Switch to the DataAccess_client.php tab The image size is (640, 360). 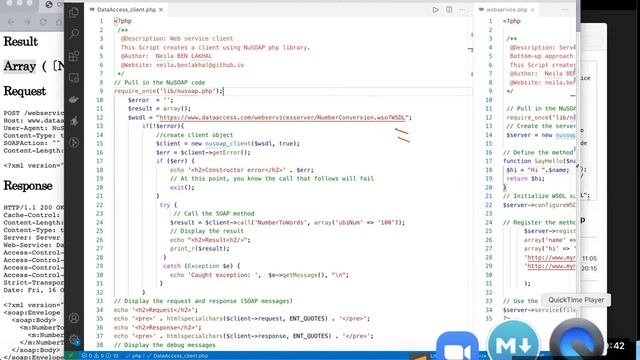point(126,10)
